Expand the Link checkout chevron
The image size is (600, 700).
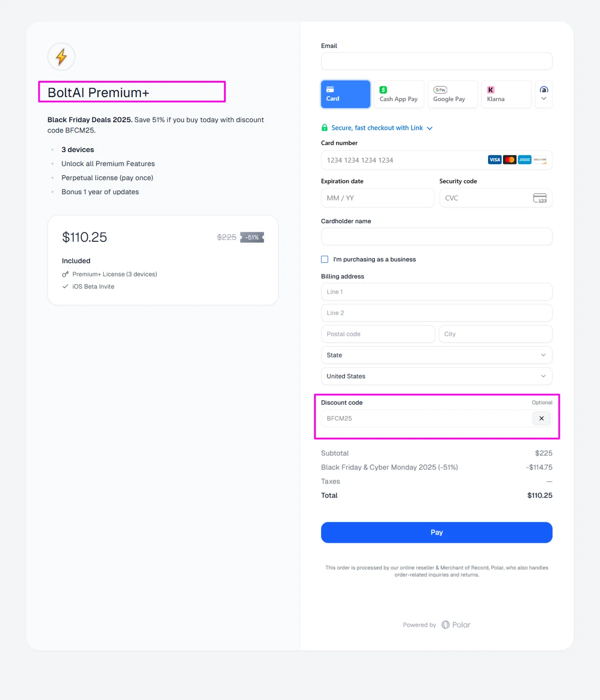coord(430,128)
